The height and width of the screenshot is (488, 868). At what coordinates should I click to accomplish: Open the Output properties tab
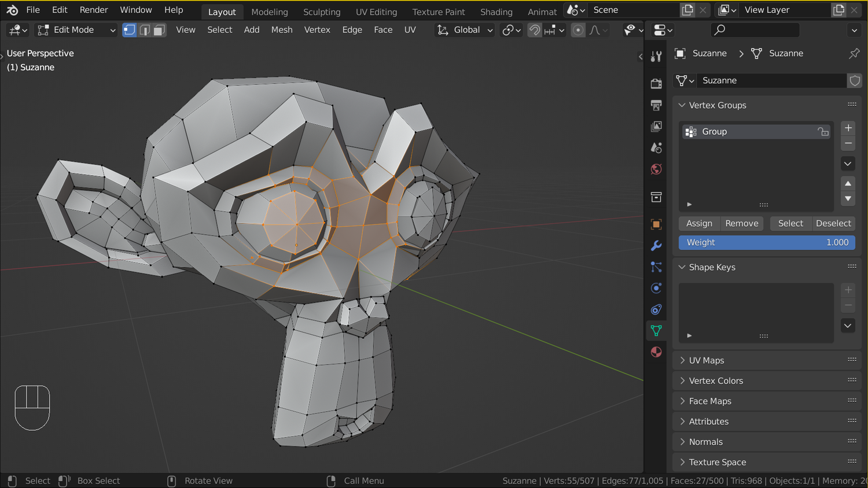tap(656, 105)
